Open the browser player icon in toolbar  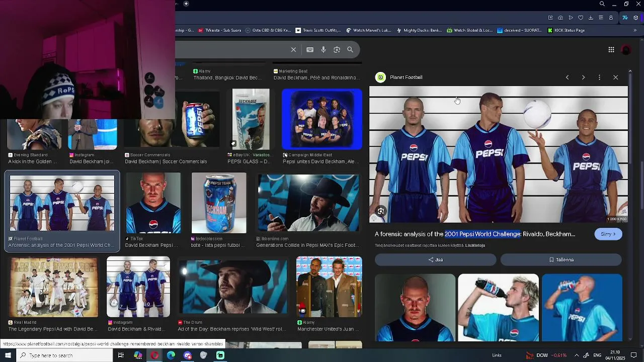[571, 18]
